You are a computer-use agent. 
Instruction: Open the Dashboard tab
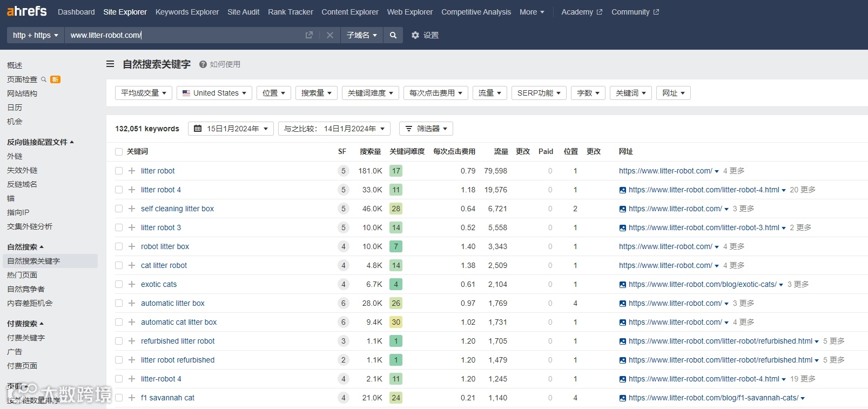pos(76,12)
